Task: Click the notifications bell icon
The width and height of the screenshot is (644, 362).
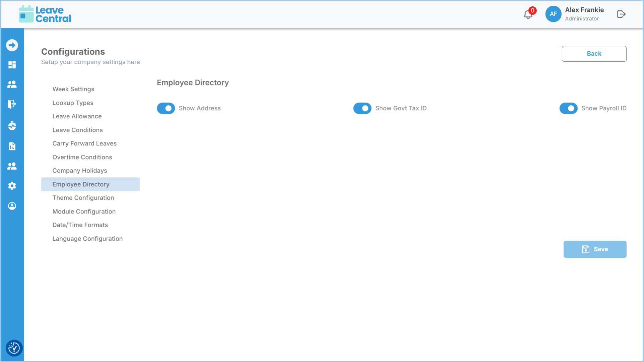Action: point(528,14)
